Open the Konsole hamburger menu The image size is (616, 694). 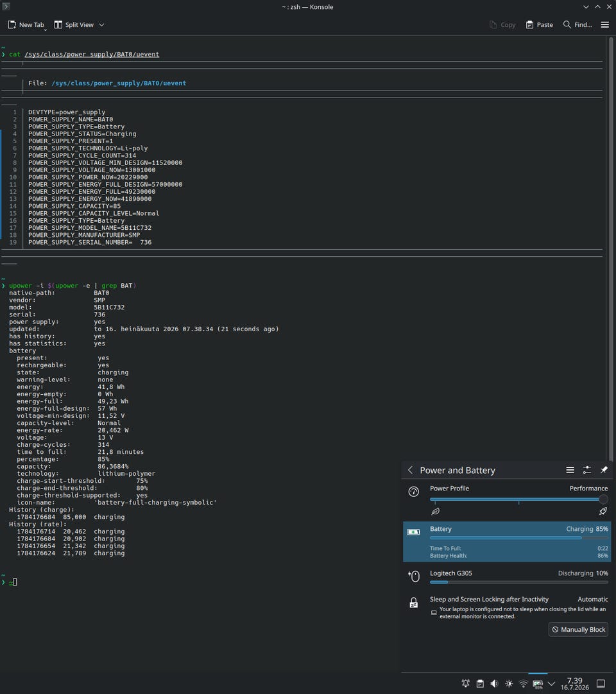coord(605,25)
